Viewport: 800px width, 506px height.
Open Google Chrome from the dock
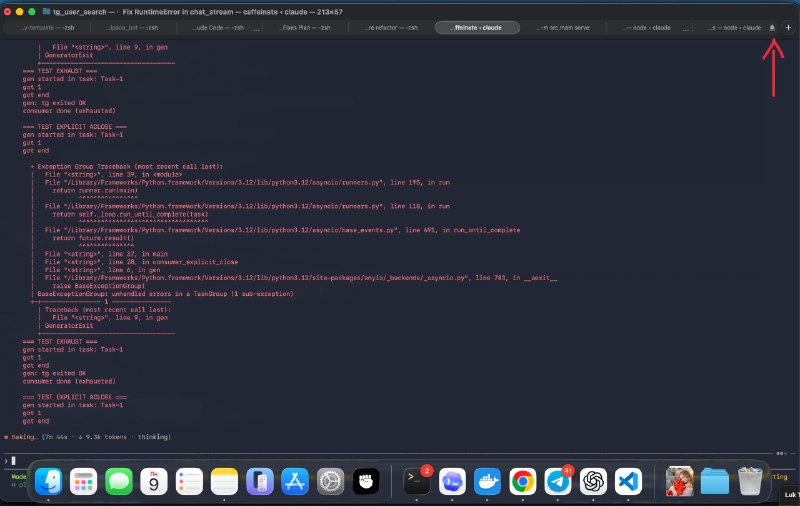pyautogui.click(x=522, y=481)
